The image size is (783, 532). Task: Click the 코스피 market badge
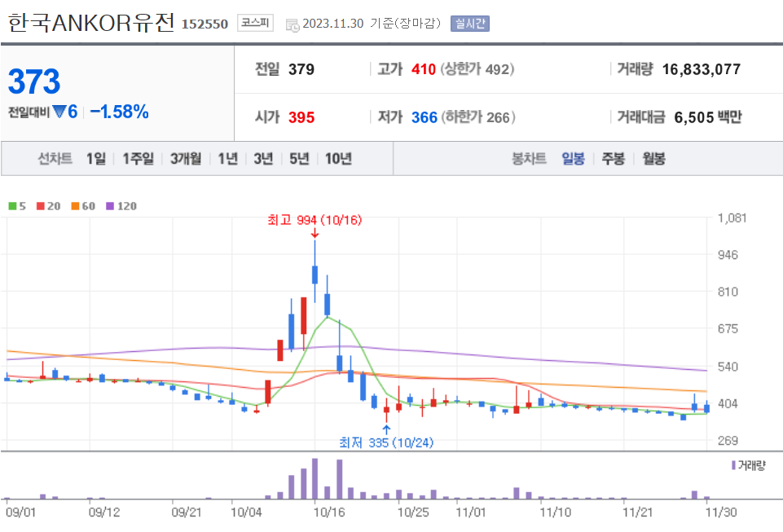tap(255, 23)
